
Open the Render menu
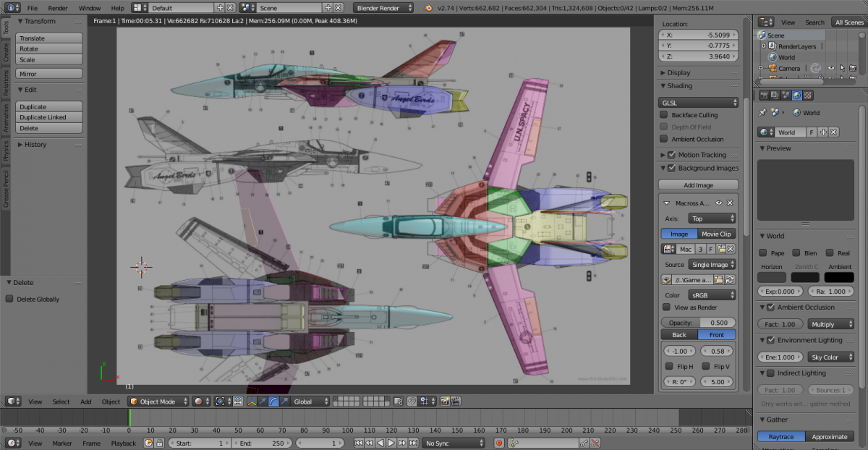(58, 7)
